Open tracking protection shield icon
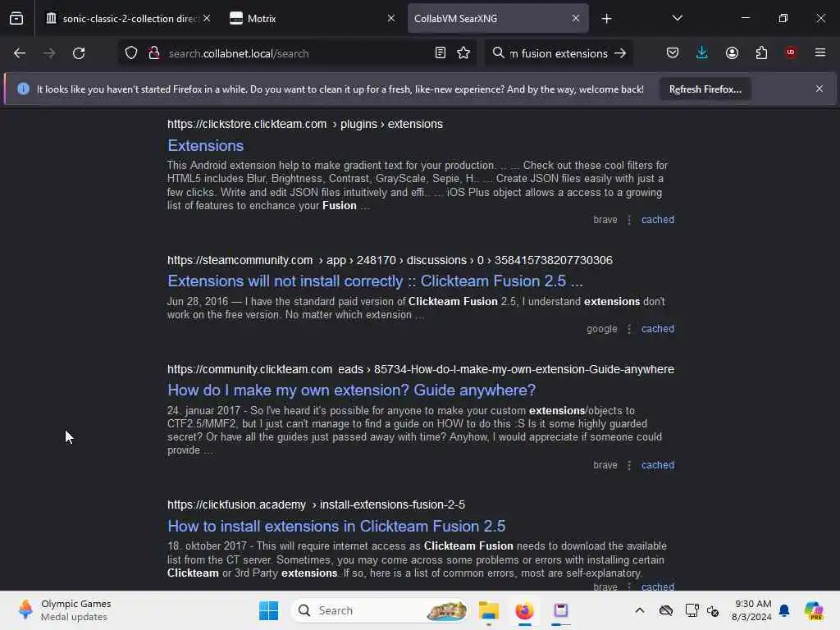 (x=131, y=53)
